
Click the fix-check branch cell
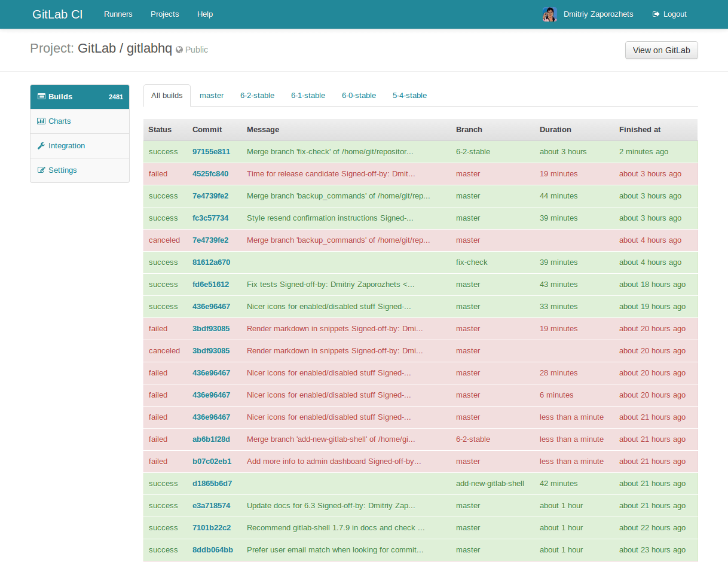click(472, 262)
